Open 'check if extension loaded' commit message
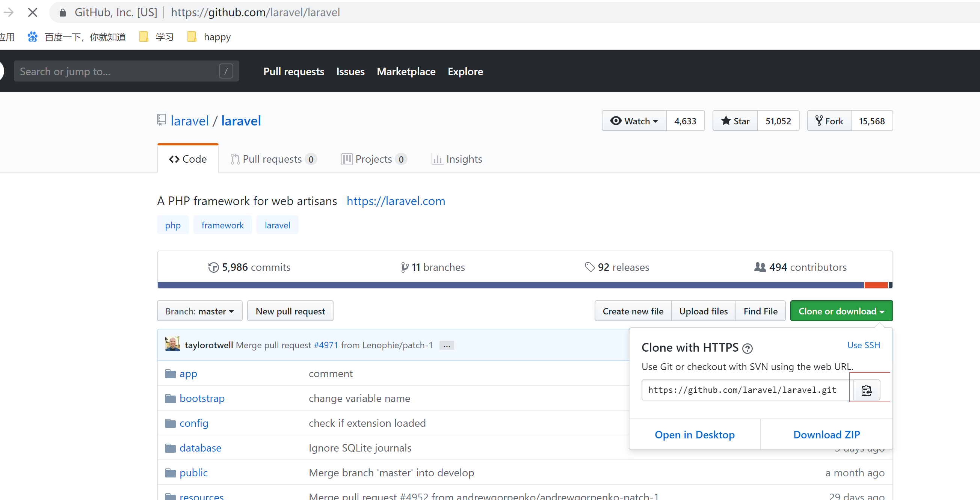Image resolution: width=980 pixels, height=500 pixels. coord(367,423)
